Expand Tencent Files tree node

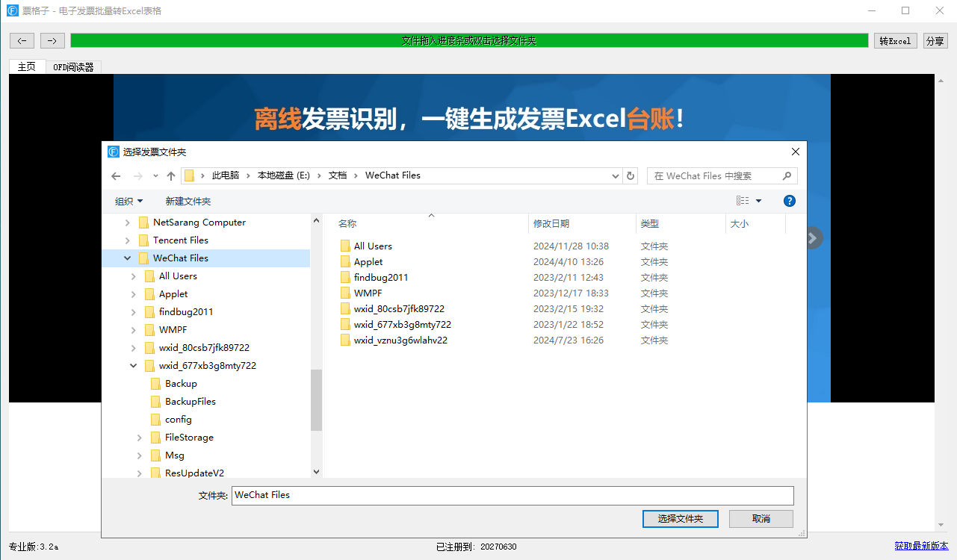click(x=127, y=240)
